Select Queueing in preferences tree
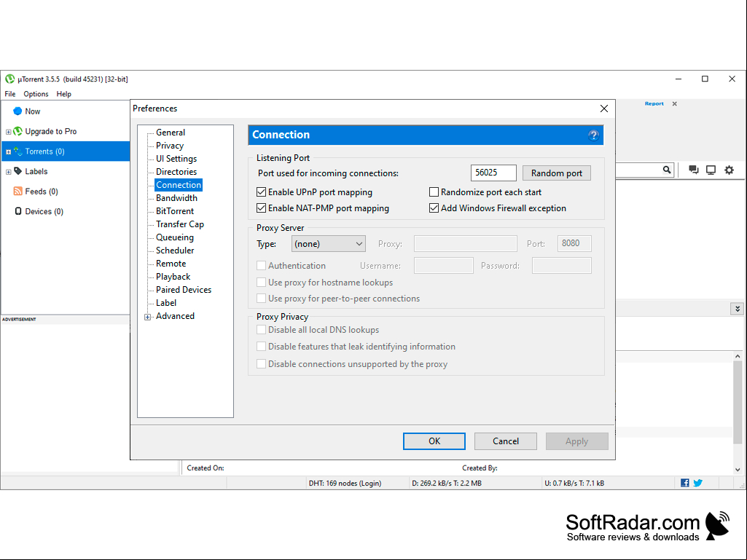 pyautogui.click(x=175, y=237)
